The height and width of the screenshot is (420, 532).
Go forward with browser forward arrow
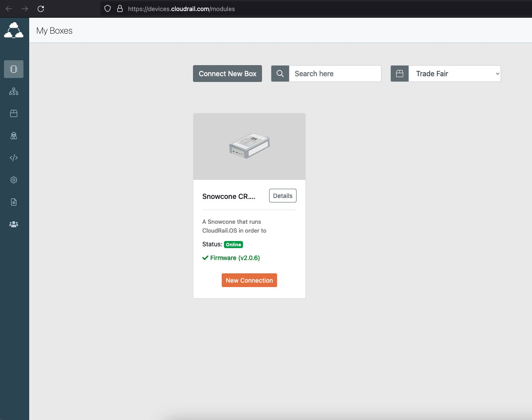pos(25,8)
